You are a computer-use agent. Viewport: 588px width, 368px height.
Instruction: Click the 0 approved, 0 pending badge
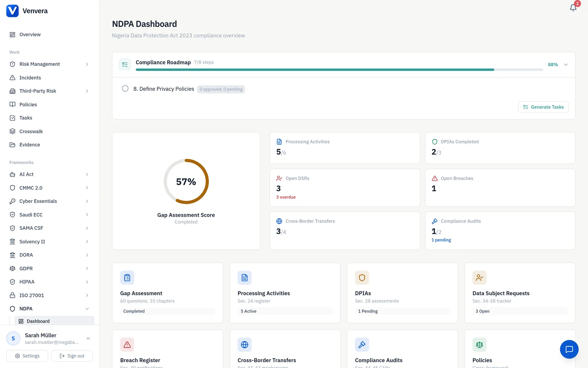tap(221, 89)
